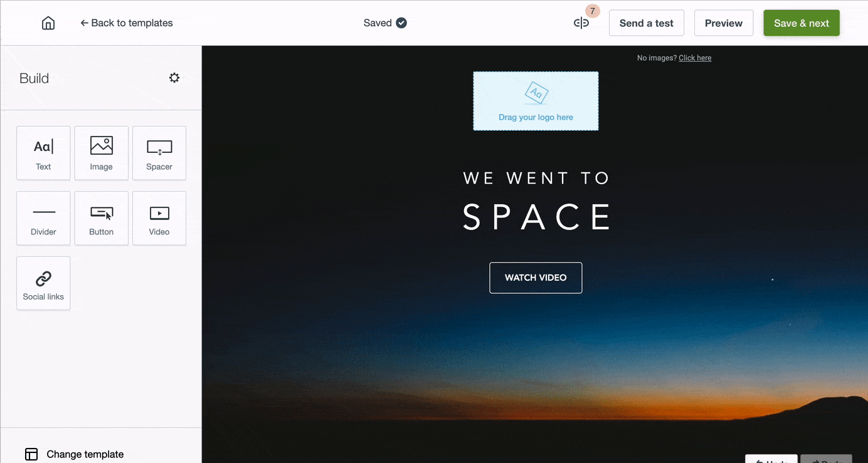
Task: Select the Social links block
Action: click(43, 283)
